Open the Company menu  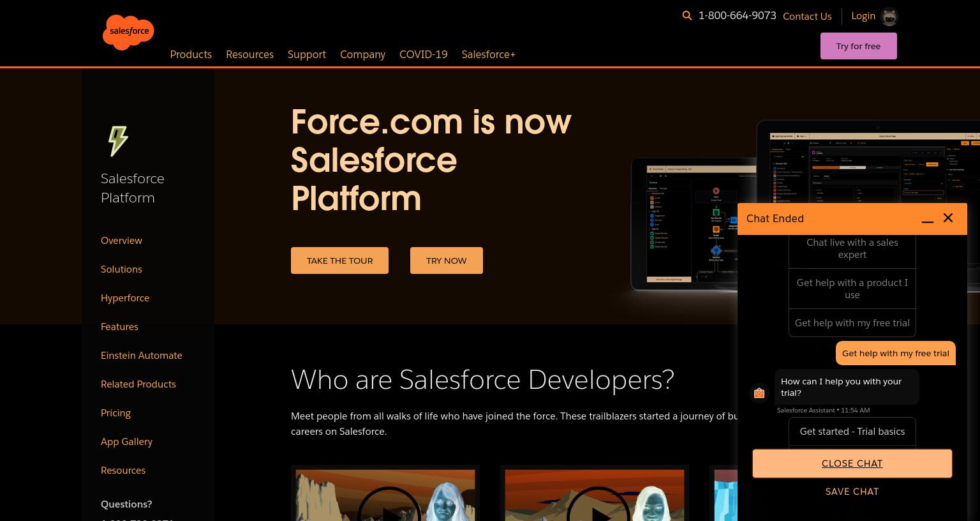362,54
